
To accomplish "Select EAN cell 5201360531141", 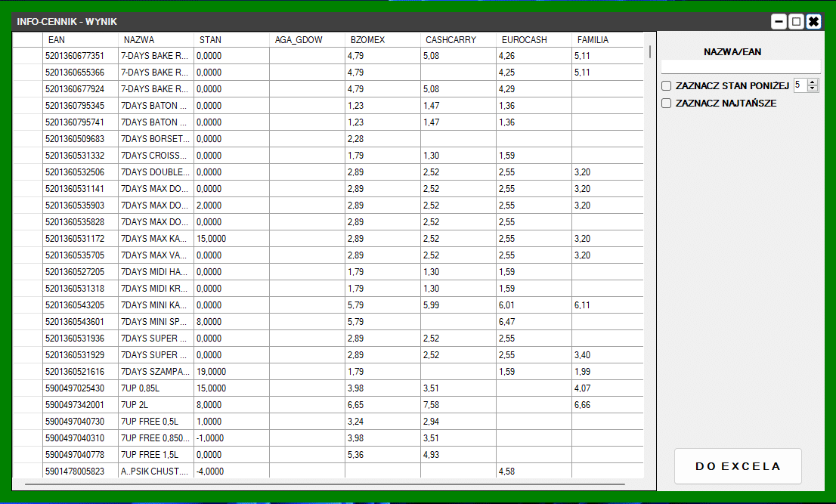I will click(x=80, y=189).
